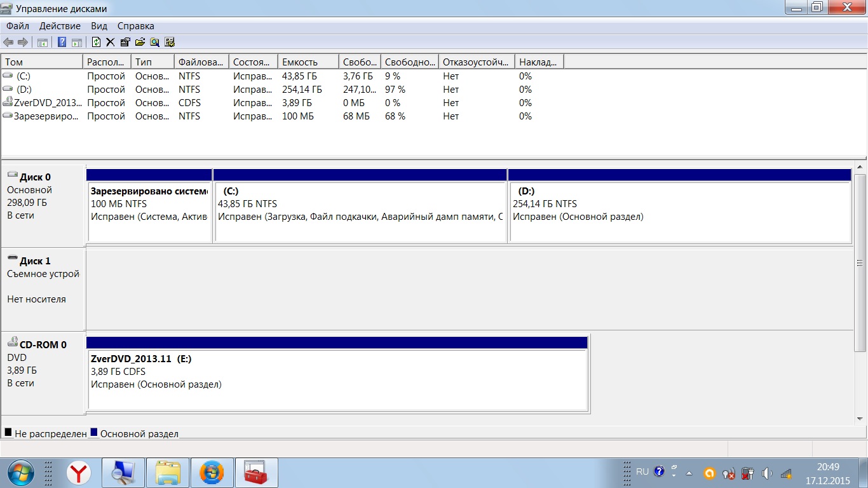The width and height of the screenshot is (868, 488).
Task: Open the Файл menu
Action: [18, 26]
